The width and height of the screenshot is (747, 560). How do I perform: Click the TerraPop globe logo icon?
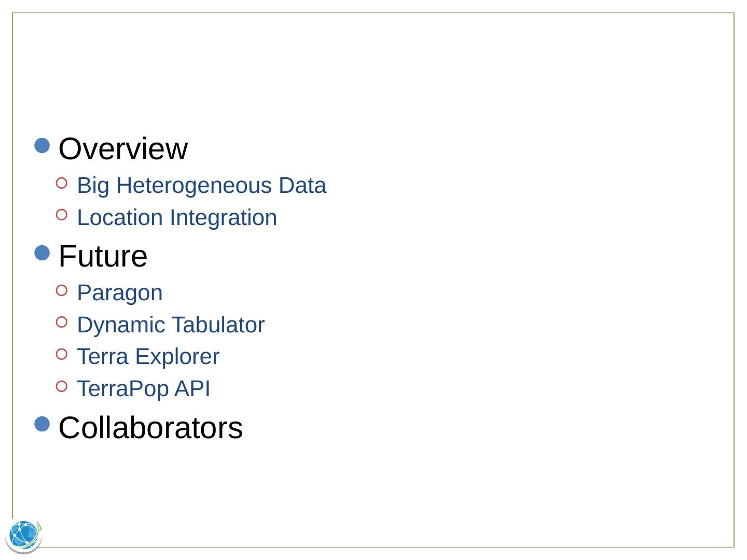coord(24,535)
